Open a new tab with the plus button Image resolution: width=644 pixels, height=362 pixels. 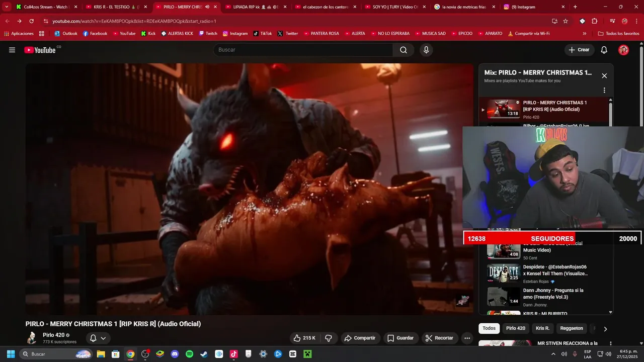click(x=575, y=7)
